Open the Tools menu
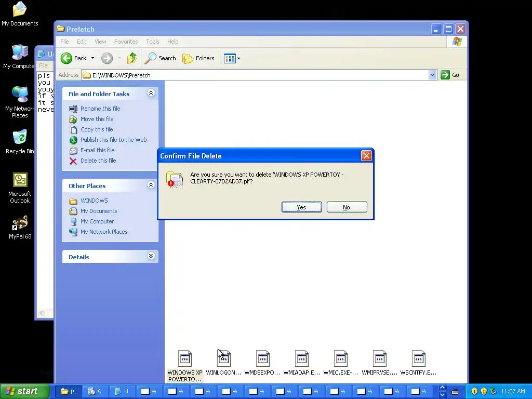The height and width of the screenshot is (399, 532). click(x=153, y=42)
